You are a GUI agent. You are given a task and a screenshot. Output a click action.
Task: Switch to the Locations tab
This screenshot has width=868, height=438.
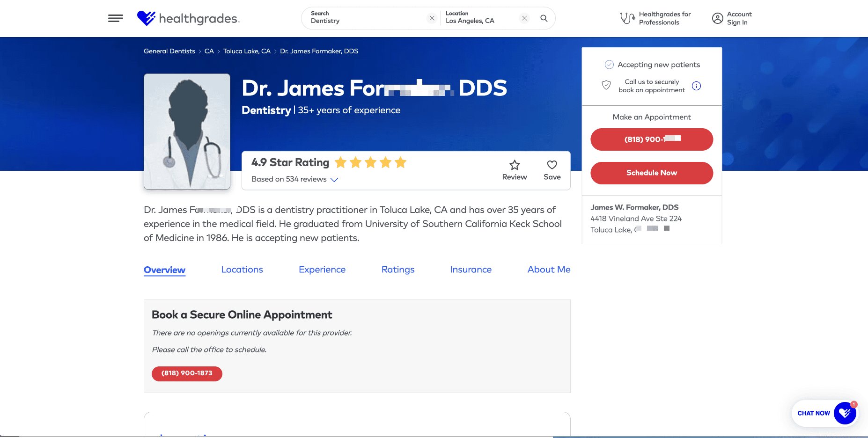pos(242,270)
